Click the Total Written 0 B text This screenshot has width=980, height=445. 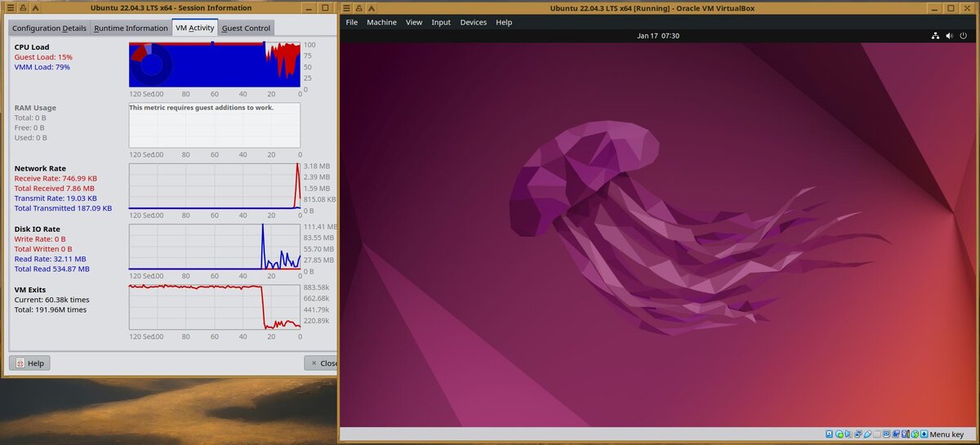click(43, 249)
